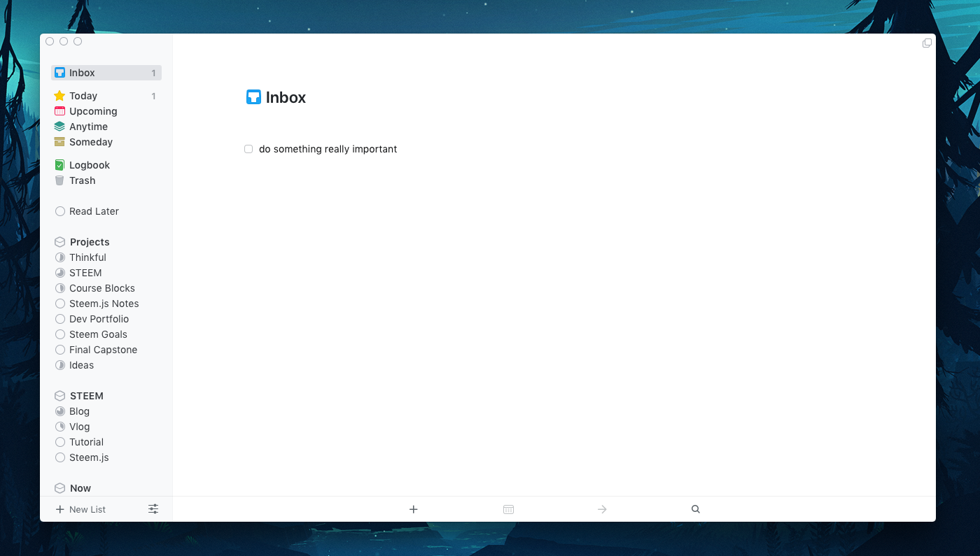The width and height of the screenshot is (980, 556).
Task: Click the Move arrow icon in the bottom toolbar
Action: click(x=602, y=509)
